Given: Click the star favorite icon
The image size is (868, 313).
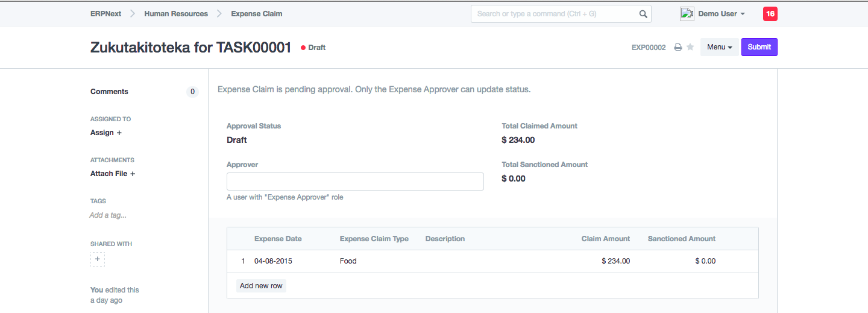Looking at the screenshot, I should [x=690, y=47].
